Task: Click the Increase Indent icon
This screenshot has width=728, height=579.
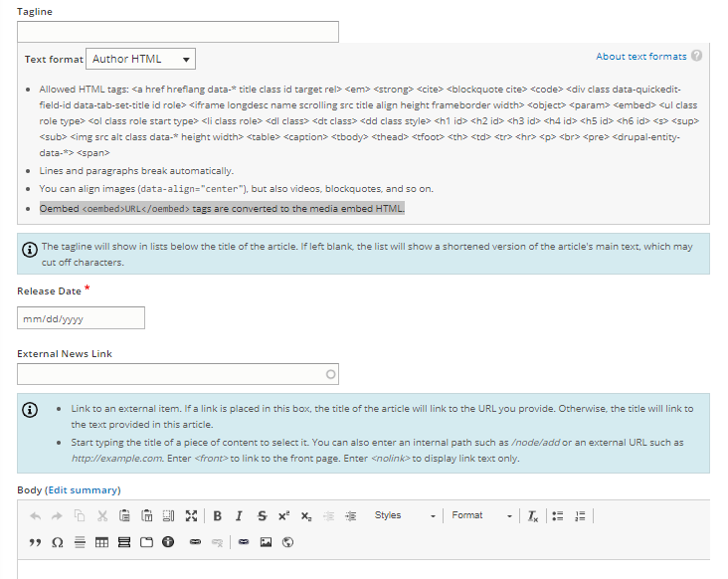Action: (351, 516)
